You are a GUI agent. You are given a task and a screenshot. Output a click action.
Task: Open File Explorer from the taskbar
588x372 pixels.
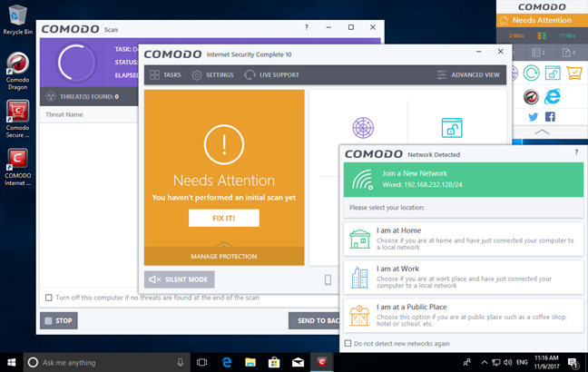pyautogui.click(x=250, y=362)
